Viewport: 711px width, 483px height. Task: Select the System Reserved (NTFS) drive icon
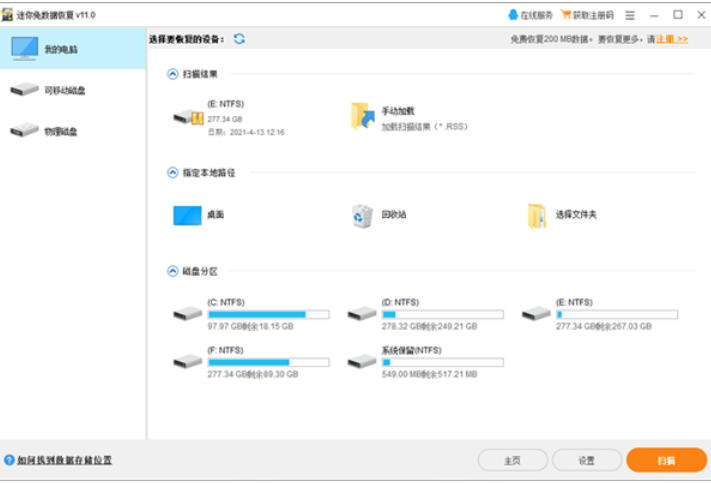362,361
